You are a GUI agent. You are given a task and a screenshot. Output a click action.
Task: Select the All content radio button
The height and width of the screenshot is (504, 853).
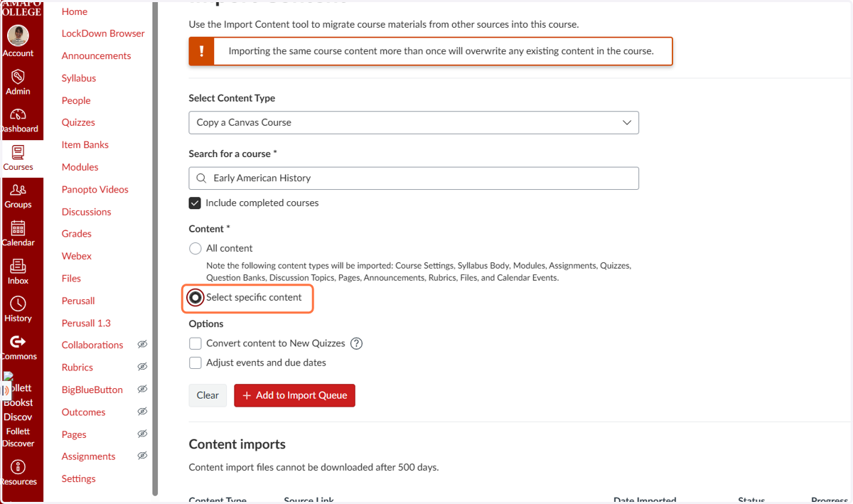tap(195, 249)
